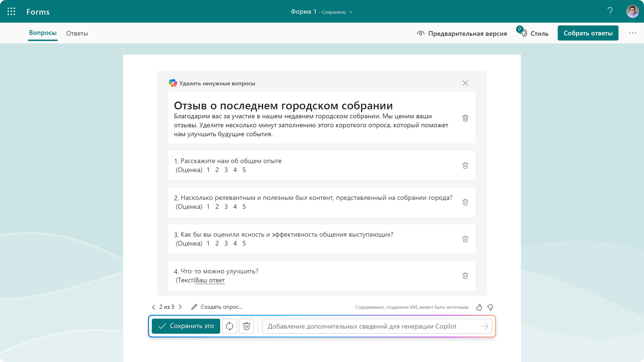
Task: Switch to the Ответы tab
Action: [77, 33]
